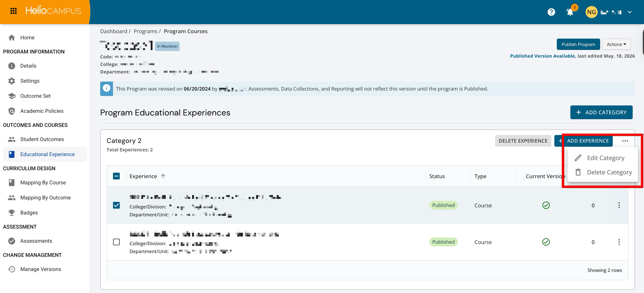Click the Publish Program button

coord(578,44)
